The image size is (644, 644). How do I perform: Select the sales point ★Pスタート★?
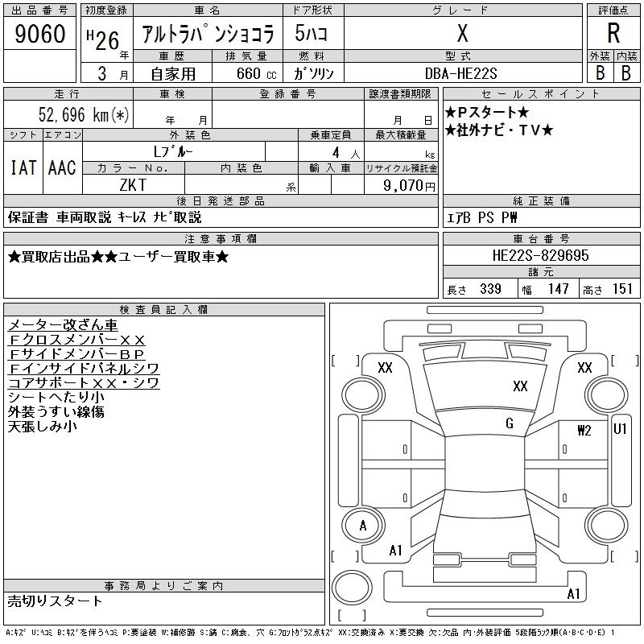(487, 113)
